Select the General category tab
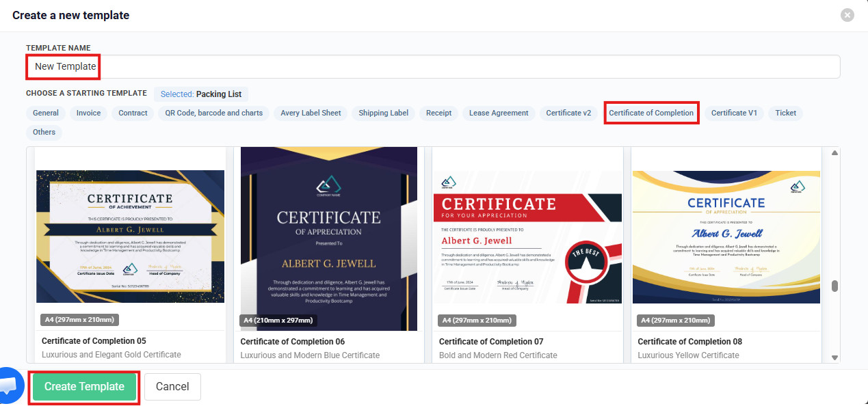Image resolution: width=868 pixels, height=406 pixels. (x=46, y=113)
